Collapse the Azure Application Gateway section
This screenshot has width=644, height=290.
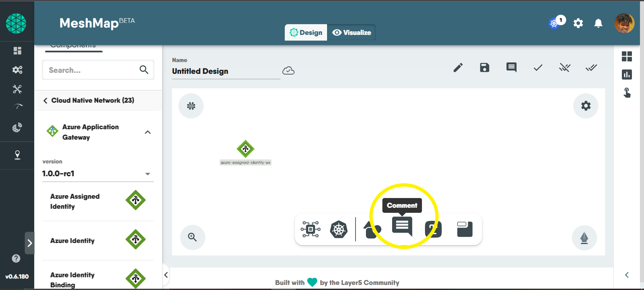pyautogui.click(x=148, y=132)
